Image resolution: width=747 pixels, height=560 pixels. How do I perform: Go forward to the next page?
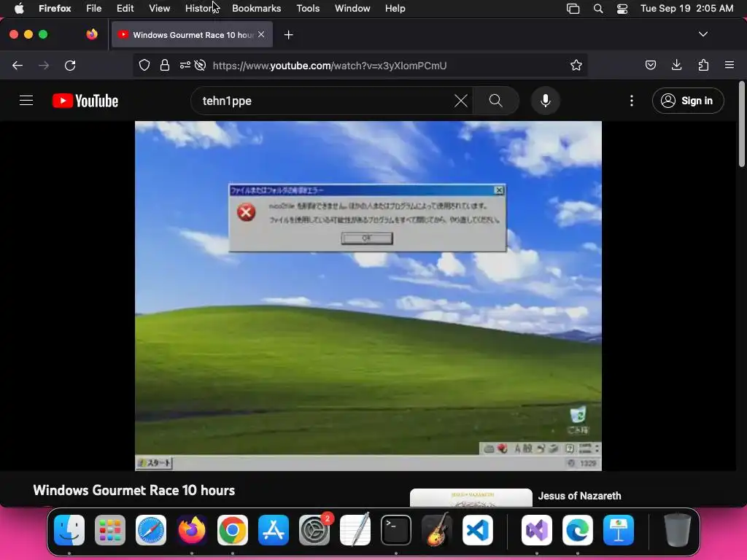(x=44, y=65)
